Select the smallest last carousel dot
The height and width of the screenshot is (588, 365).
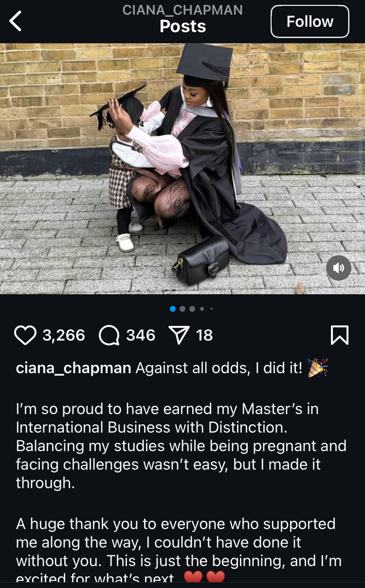[212, 308]
